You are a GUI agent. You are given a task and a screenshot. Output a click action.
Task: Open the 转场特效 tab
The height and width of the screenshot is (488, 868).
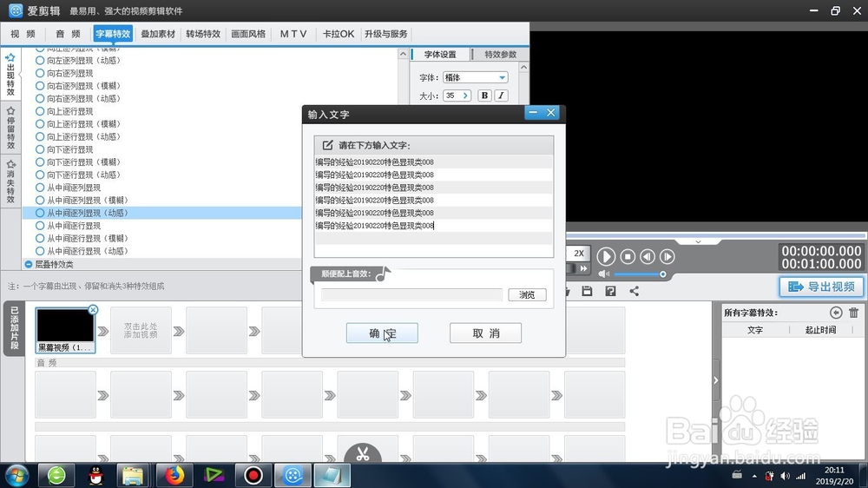[x=203, y=34]
